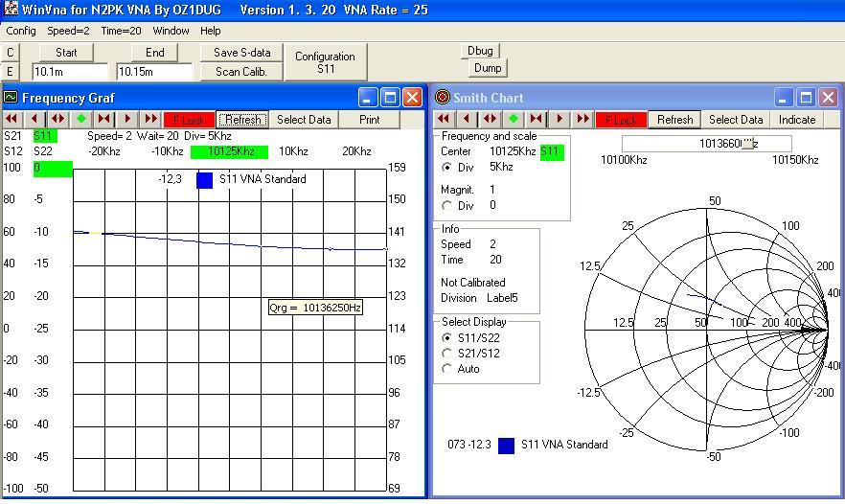Click Configuration S11 button

coord(326,62)
